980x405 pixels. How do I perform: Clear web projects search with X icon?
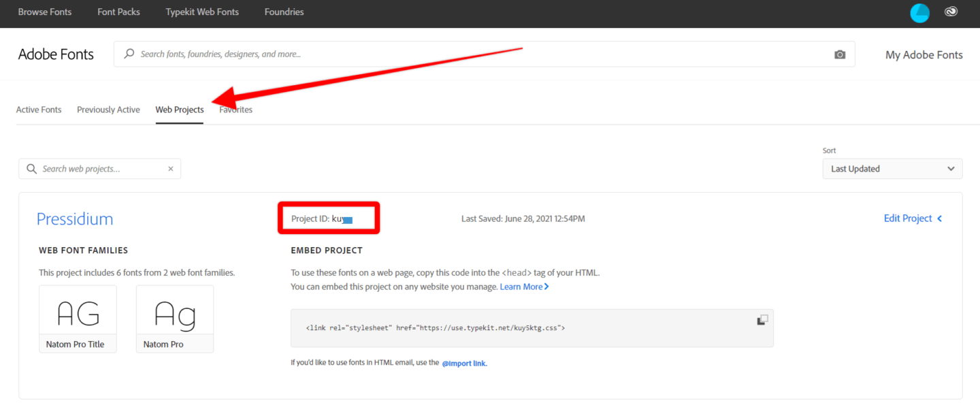point(171,169)
